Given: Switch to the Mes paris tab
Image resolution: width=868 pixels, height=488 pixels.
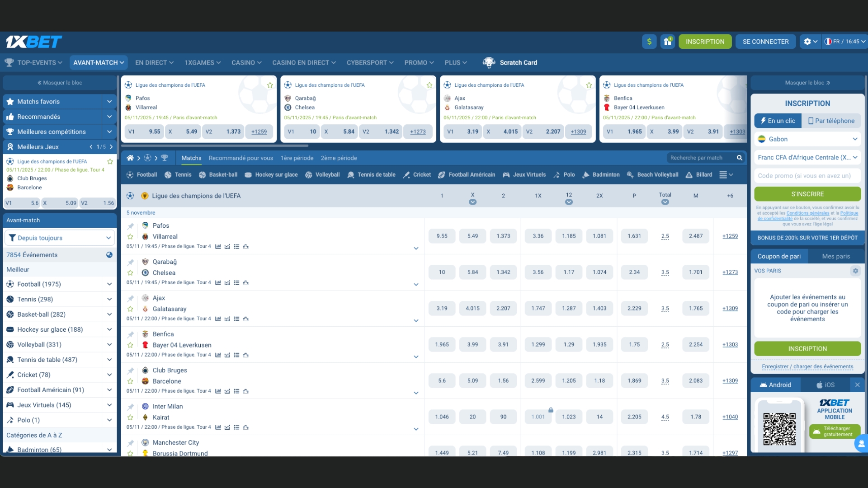Looking at the screenshot, I should 835,256.
